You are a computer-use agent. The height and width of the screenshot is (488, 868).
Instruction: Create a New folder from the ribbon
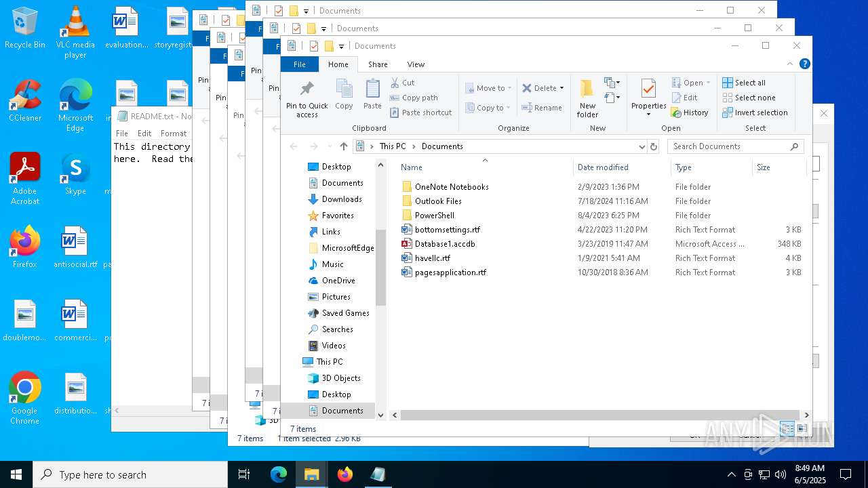(x=587, y=99)
